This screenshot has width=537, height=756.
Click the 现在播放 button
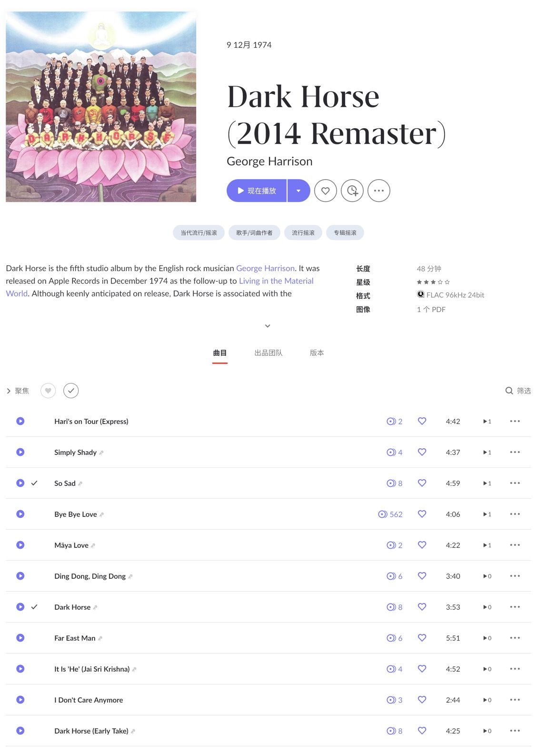click(257, 191)
